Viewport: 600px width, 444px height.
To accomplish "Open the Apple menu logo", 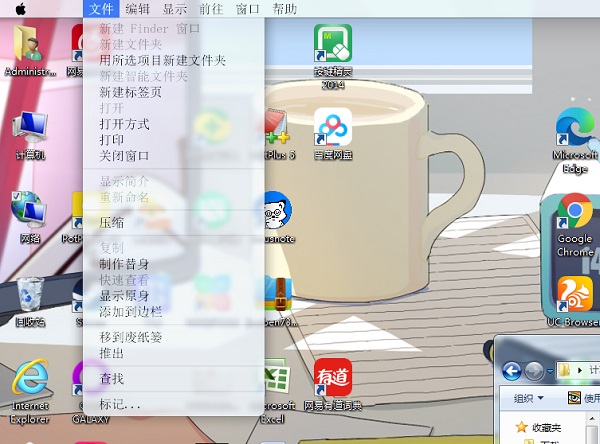I will coord(21,8).
